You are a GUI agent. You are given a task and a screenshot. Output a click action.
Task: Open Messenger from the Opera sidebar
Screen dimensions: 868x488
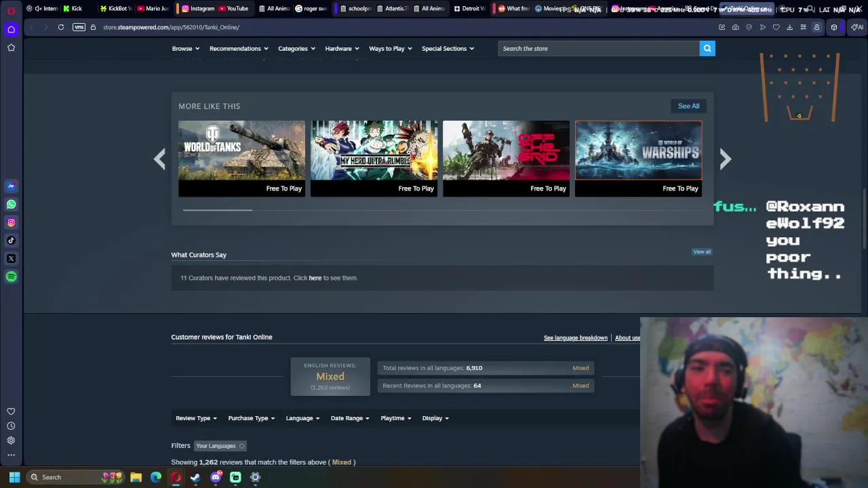(x=11, y=186)
